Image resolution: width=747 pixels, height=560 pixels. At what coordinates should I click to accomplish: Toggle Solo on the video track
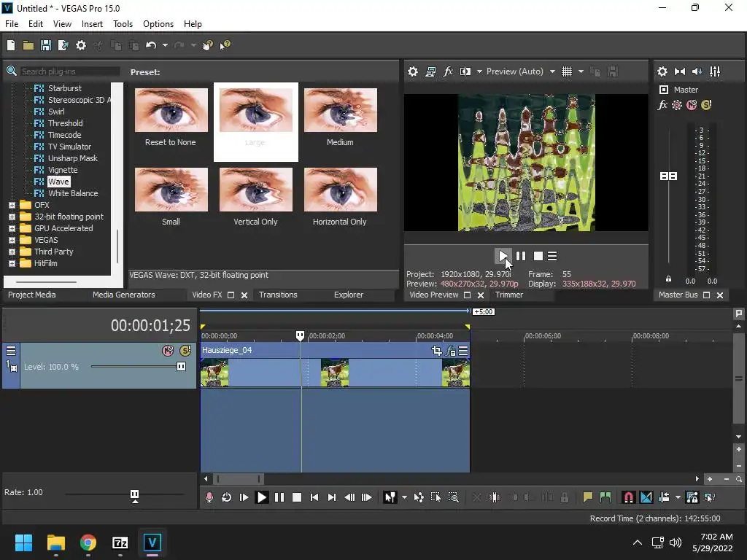click(x=185, y=351)
